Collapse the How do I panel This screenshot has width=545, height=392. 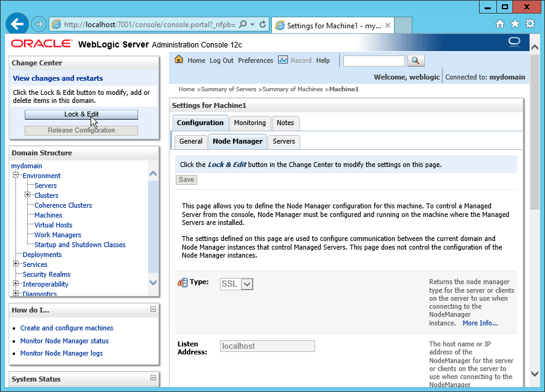[153, 309]
